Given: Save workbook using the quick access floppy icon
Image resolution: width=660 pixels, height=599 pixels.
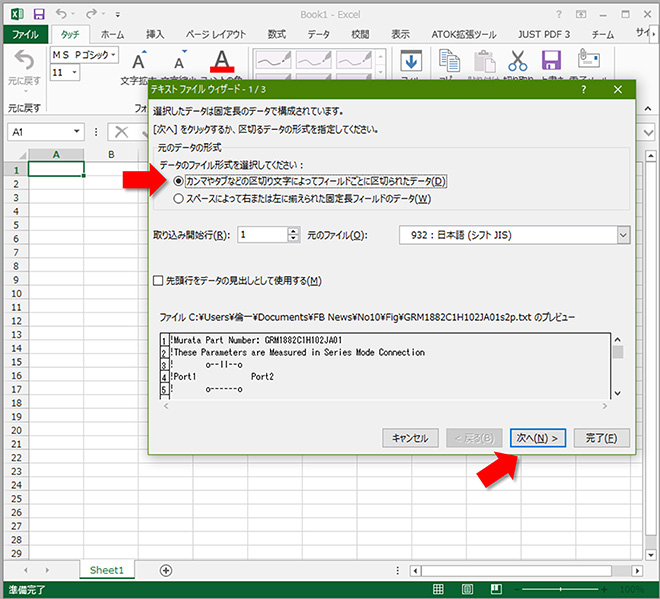Looking at the screenshot, I should point(39,14).
